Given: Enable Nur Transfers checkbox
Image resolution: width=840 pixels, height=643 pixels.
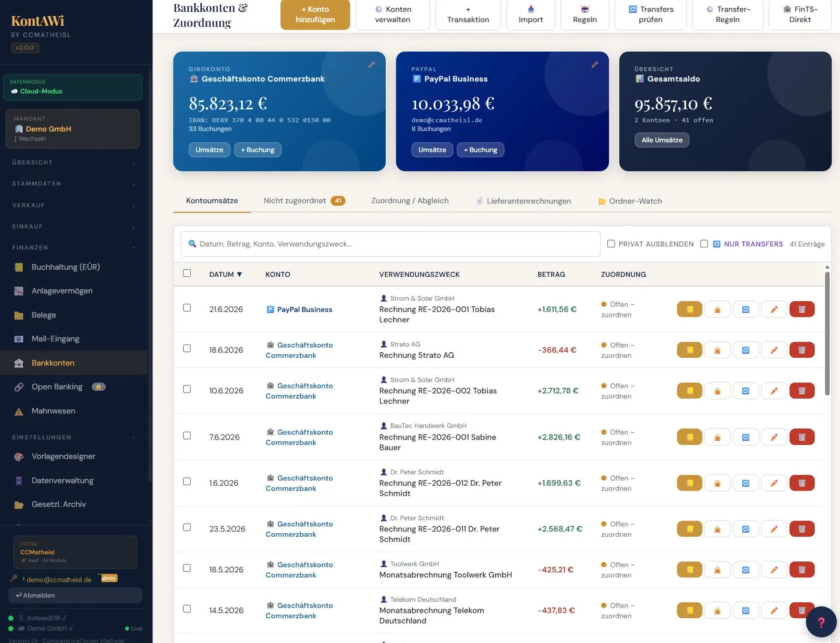Looking at the screenshot, I should (x=704, y=244).
